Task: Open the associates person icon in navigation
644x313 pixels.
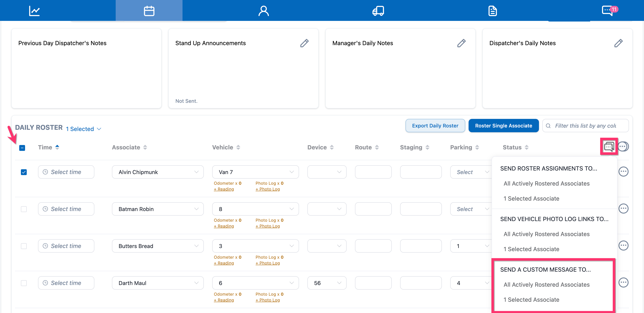Action: (x=264, y=11)
